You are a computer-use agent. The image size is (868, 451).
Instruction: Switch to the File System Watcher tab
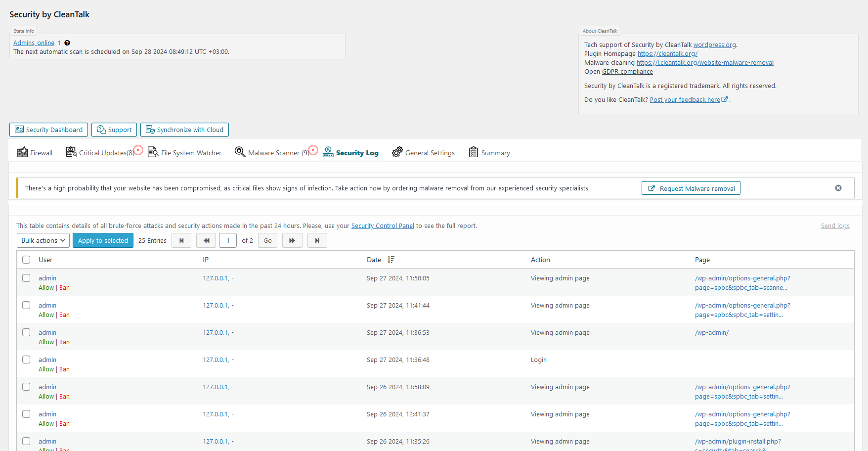pyautogui.click(x=191, y=153)
